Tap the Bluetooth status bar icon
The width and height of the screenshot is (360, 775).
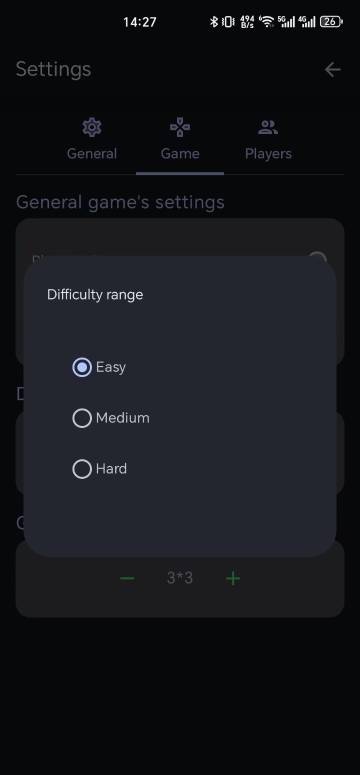[x=214, y=22]
